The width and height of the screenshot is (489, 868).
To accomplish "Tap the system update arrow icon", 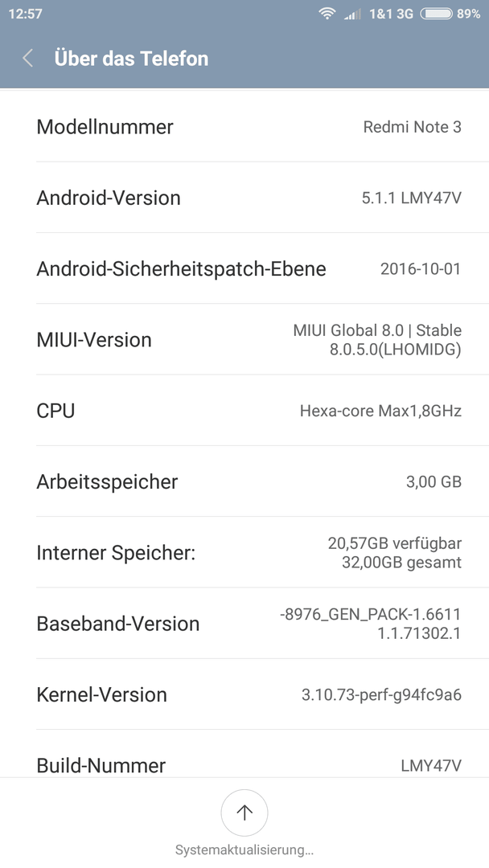I will click(244, 812).
